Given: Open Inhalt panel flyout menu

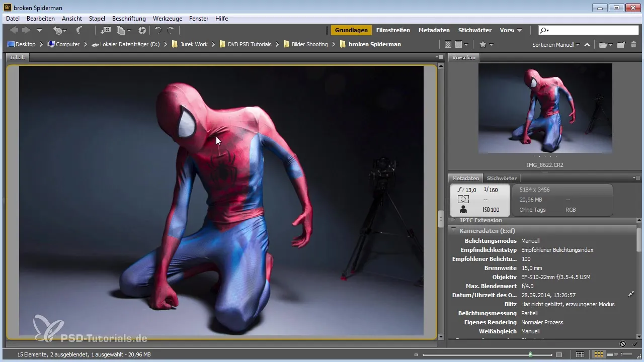Looking at the screenshot, I should [439, 57].
